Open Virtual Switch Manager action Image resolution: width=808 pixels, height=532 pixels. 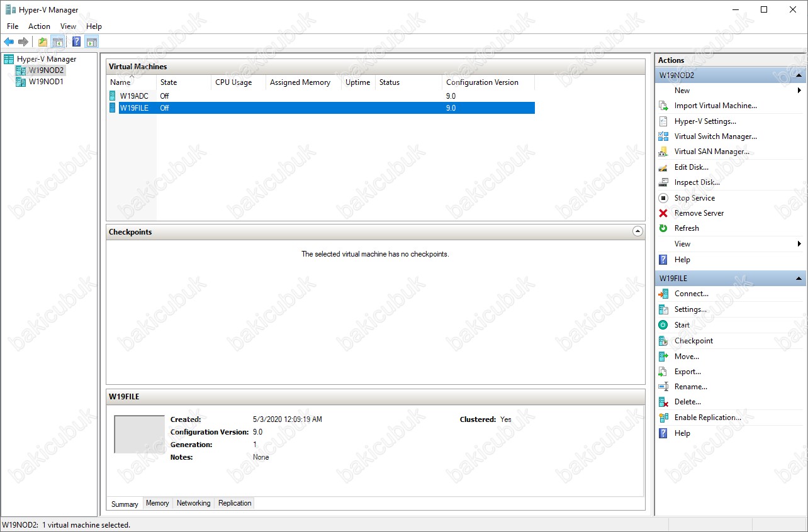pyautogui.click(x=715, y=136)
